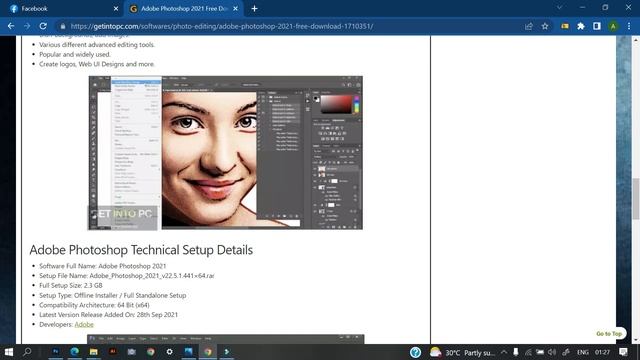Open the volume speaker tray icon
Viewport: 640px width, 360px height.
pos(552,352)
